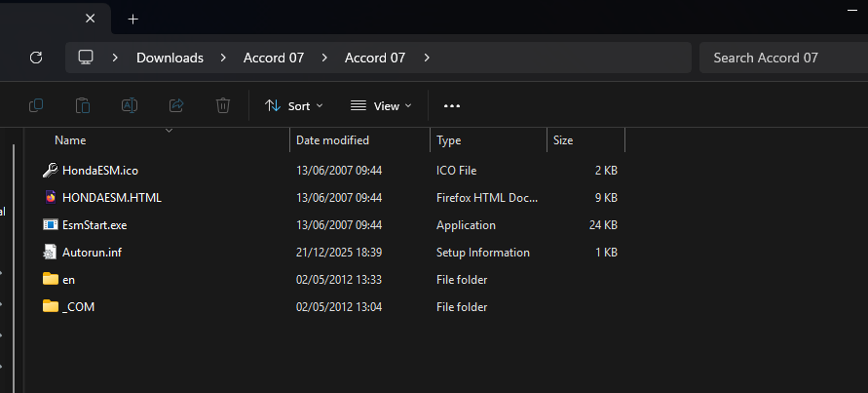Viewport: 868px width, 393px height.
Task: Open a new tab with plus button
Action: 133,19
